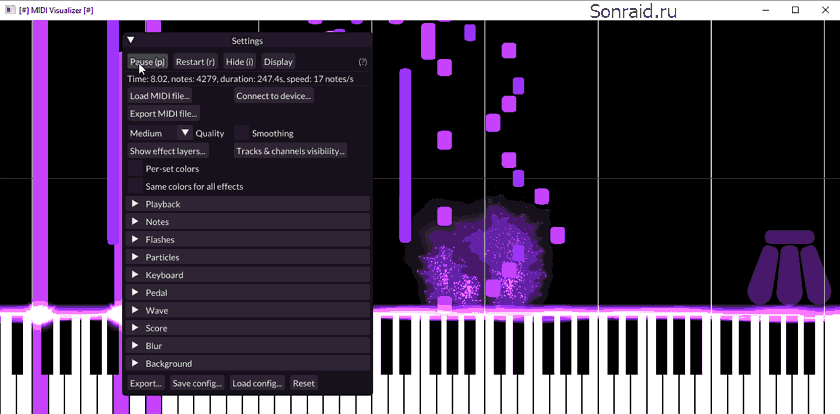Open the Medium quality dropdown
The height and width of the screenshot is (414, 840).
click(x=160, y=133)
